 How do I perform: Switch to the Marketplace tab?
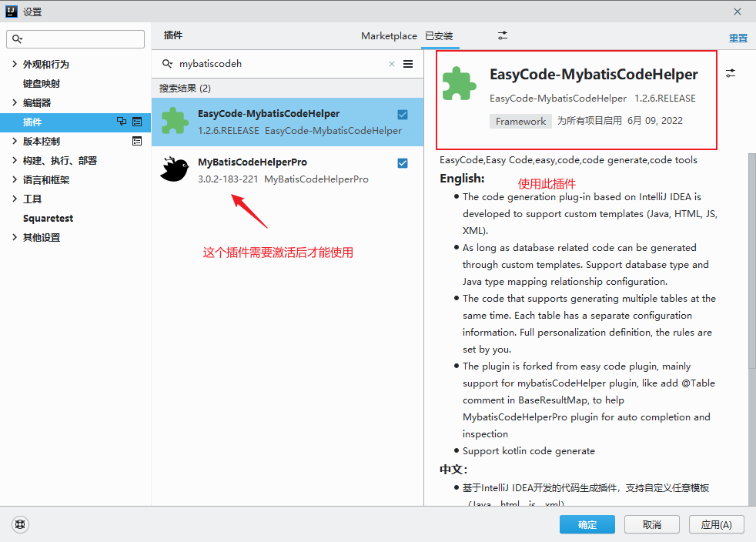pos(389,36)
